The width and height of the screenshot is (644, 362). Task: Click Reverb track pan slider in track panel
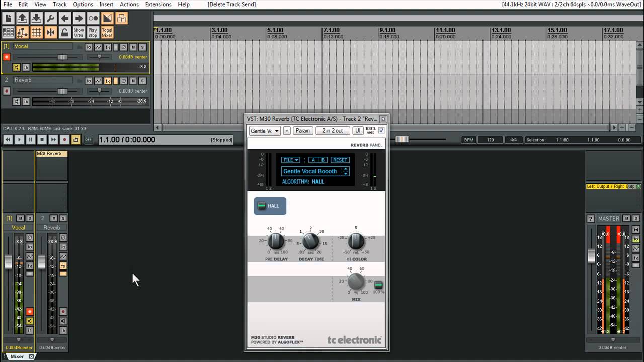pos(99,91)
